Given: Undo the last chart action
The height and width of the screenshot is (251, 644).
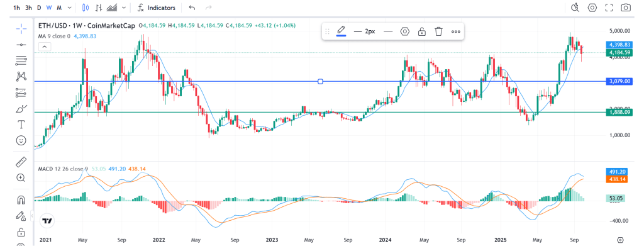Looking at the screenshot, I should [x=192, y=8].
